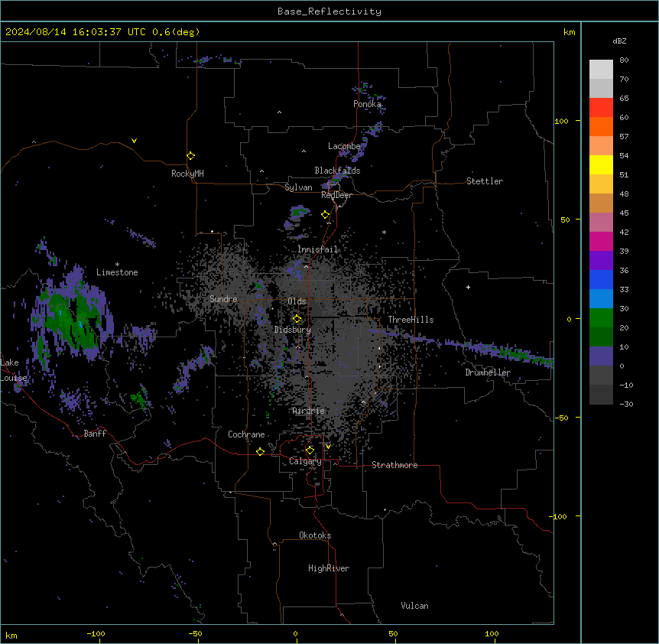Click the Innisfail label
Screen dimensions: 659x644
click(x=318, y=249)
